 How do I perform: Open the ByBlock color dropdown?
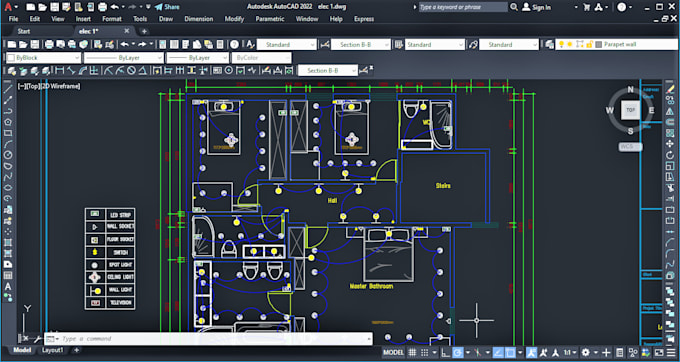(x=43, y=58)
